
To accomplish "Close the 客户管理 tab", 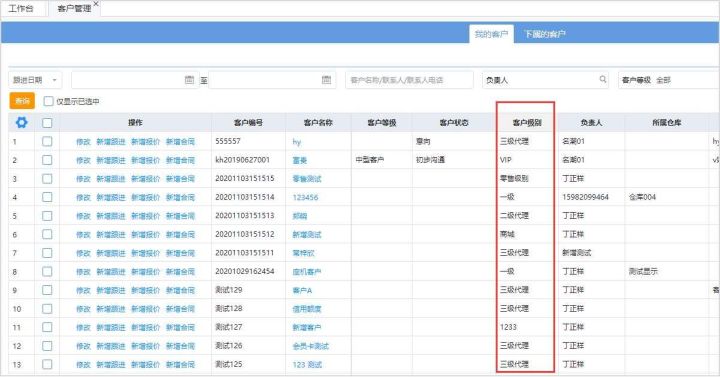I will 96,4.
